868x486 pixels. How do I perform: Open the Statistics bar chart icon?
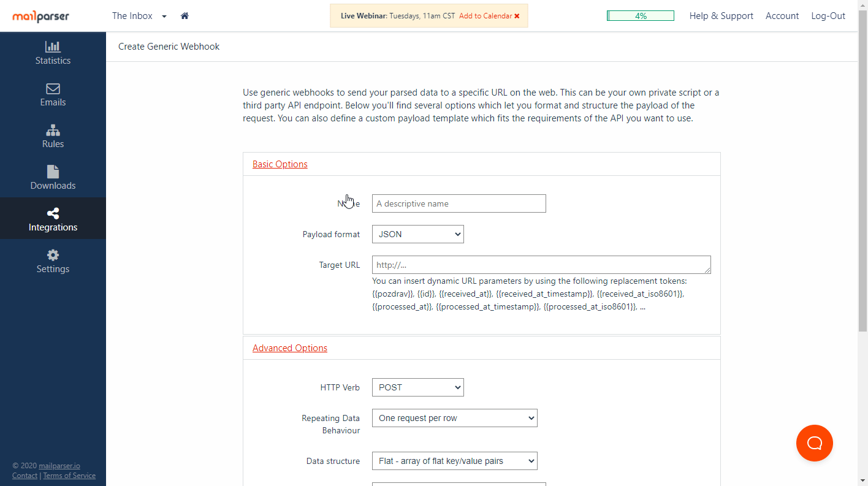pos(53,46)
